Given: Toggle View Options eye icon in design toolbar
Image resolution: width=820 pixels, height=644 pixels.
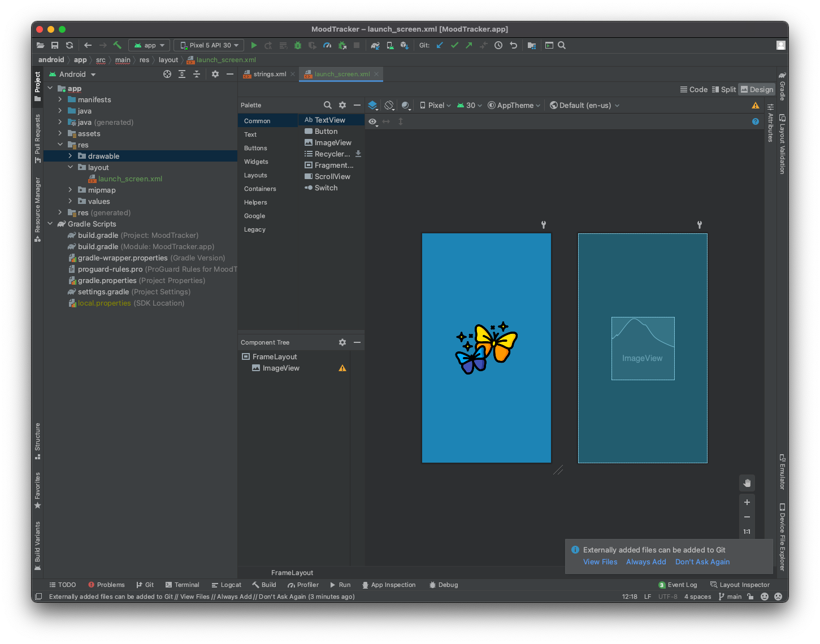Looking at the screenshot, I should pyautogui.click(x=372, y=121).
